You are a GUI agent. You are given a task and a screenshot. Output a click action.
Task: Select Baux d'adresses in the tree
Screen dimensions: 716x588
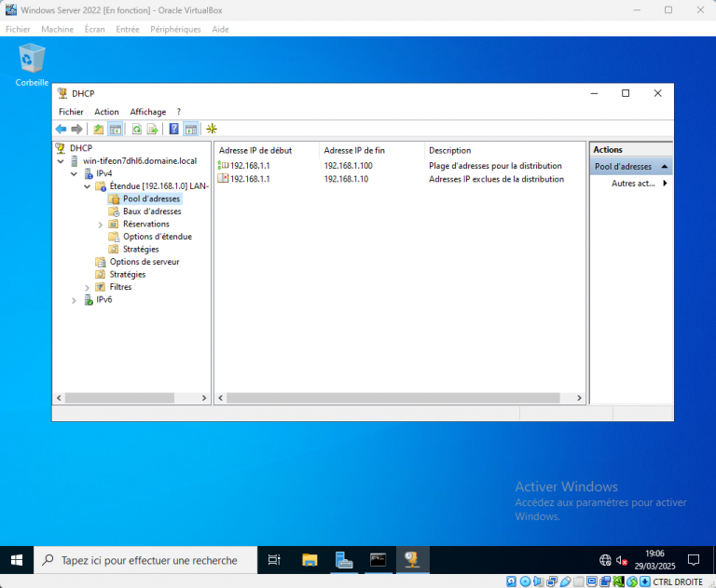point(151,212)
